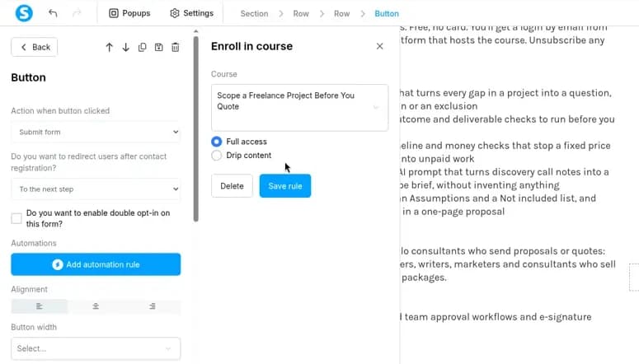639x364 pixels.
Task: Click the preview text 'packages.'
Action: pyautogui.click(x=424, y=278)
